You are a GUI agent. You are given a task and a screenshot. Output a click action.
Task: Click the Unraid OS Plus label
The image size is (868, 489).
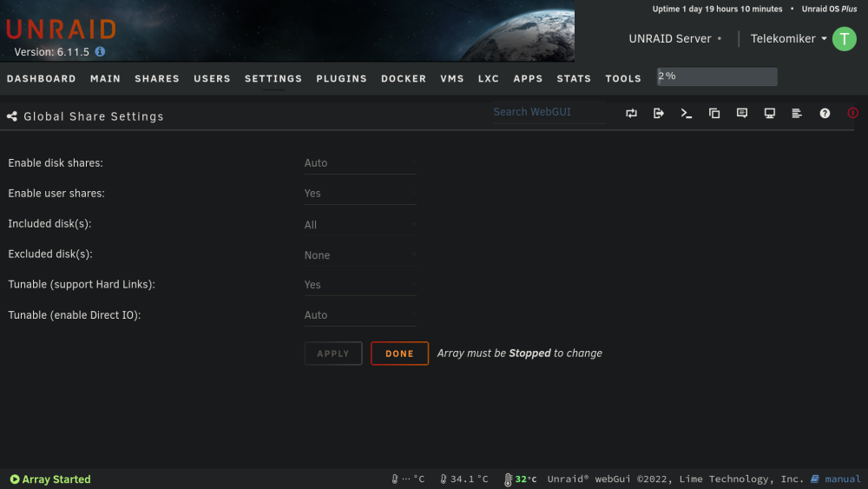coord(829,9)
